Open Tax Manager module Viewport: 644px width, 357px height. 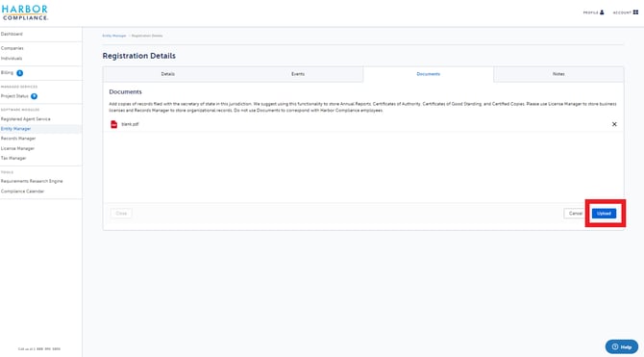(x=13, y=158)
